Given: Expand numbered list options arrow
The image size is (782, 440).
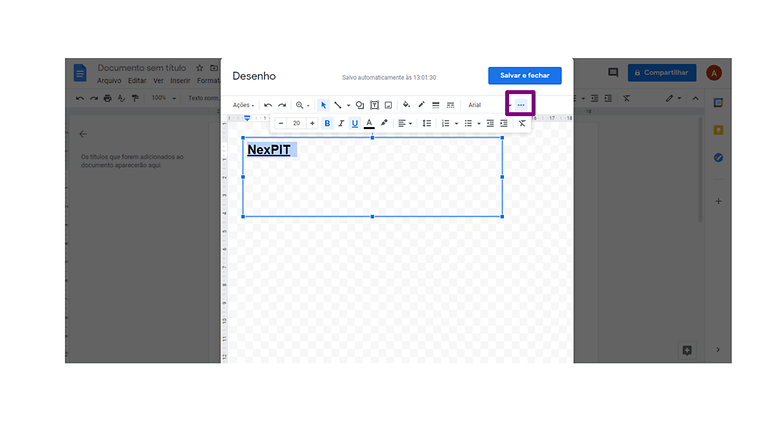Looking at the screenshot, I should pyautogui.click(x=456, y=124).
